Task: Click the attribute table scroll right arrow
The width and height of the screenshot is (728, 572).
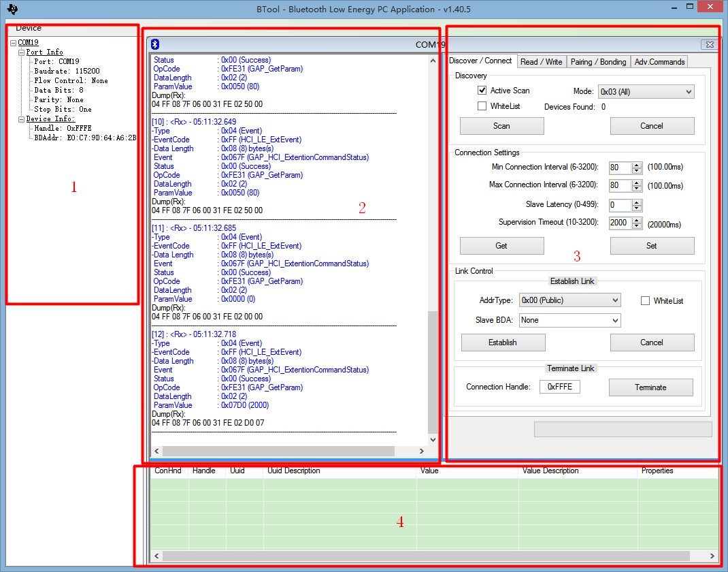Action: (712, 556)
